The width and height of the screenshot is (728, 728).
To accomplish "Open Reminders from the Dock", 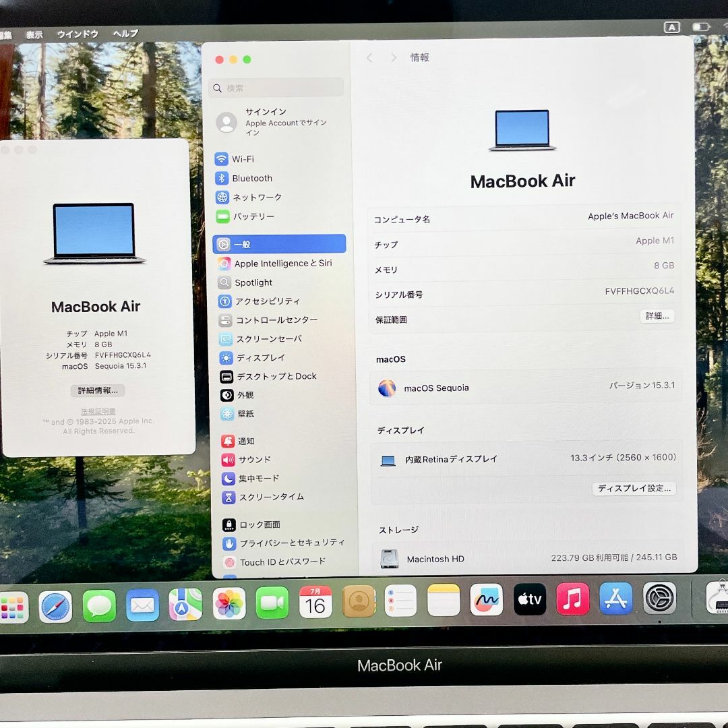I will pos(400,601).
